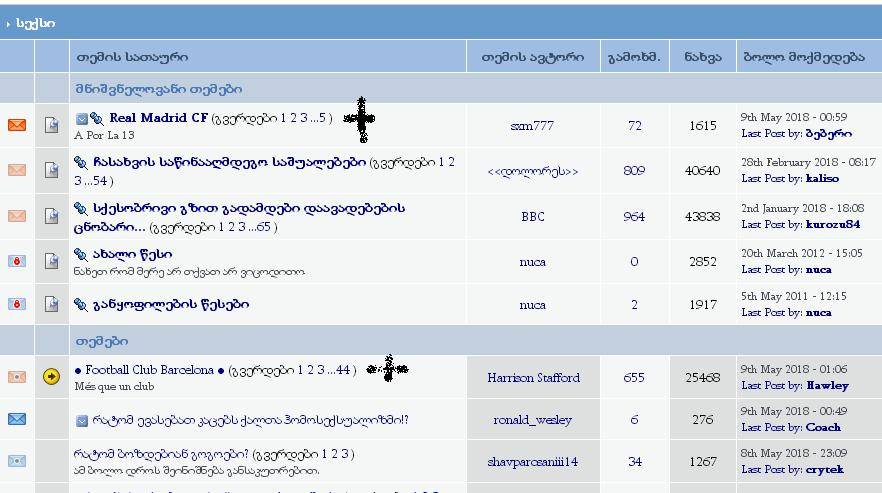Open the Football Club Barcelona topic
882x493 pixels.
(x=150, y=370)
